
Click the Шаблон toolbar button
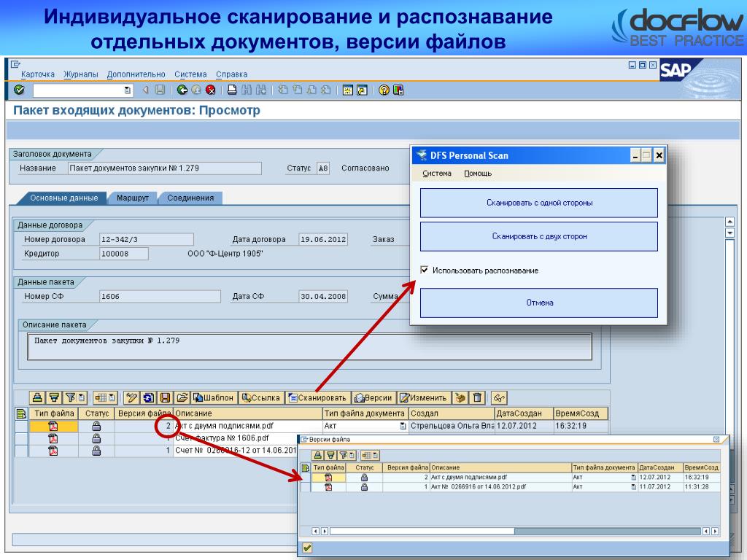coord(214,397)
